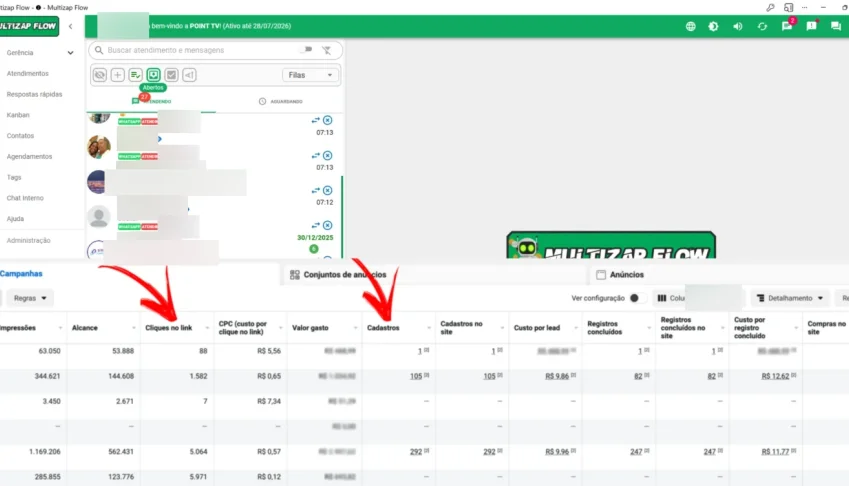Click the 5.971 cliques no link cell
849x486 pixels.
198,477
